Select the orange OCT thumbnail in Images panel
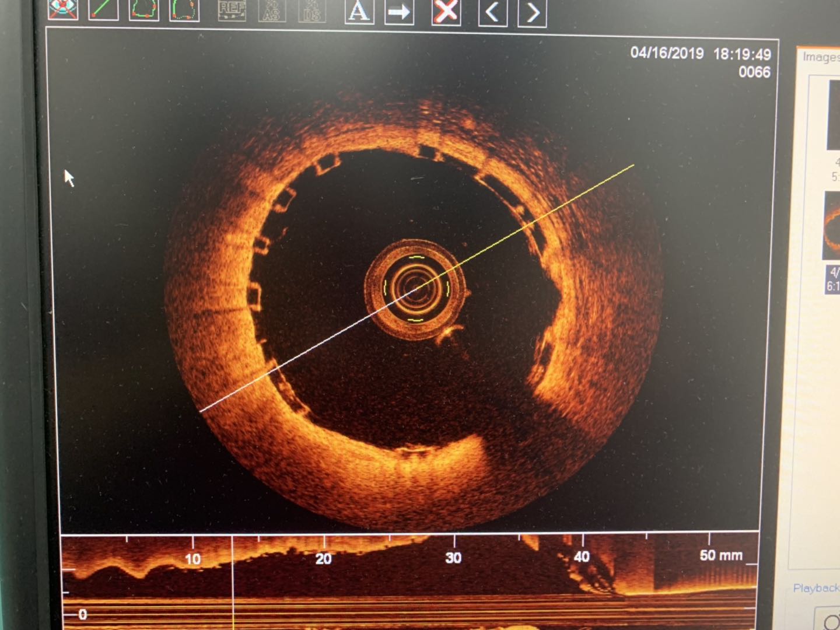Viewport: 840px width, 630px height. (x=832, y=226)
